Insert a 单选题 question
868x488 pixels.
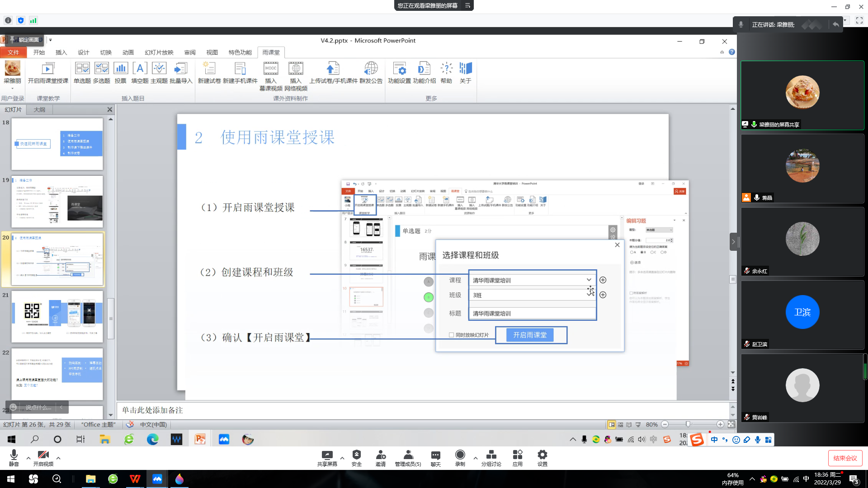[x=82, y=73]
